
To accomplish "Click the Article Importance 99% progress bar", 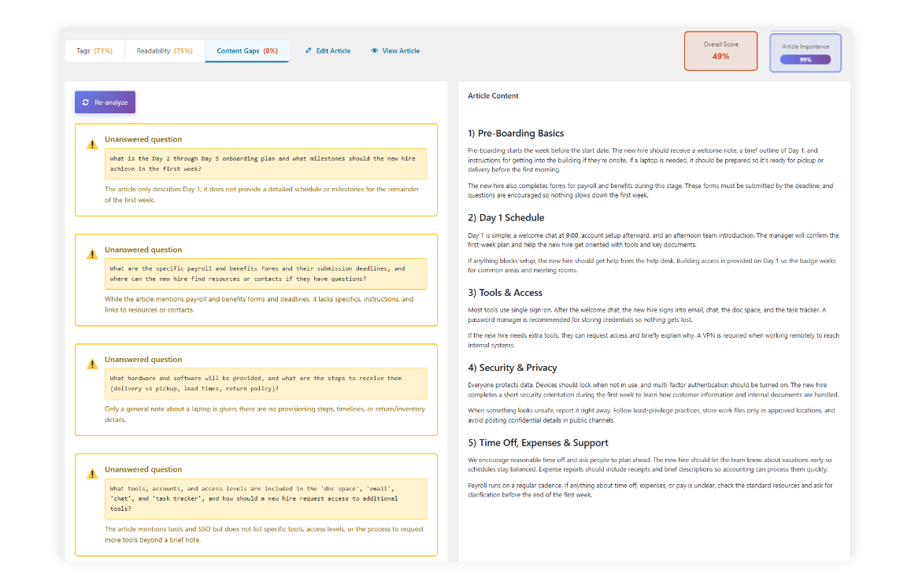I will click(x=805, y=60).
